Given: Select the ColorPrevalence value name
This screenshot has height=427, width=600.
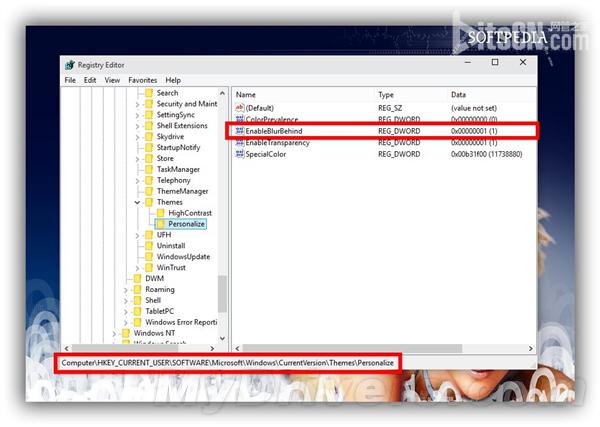Looking at the screenshot, I should (x=272, y=119).
